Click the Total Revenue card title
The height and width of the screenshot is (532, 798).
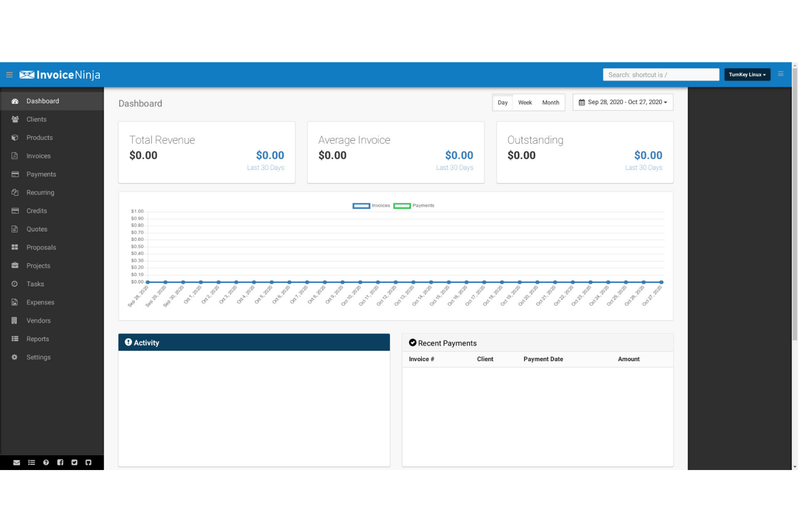[162, 140]
